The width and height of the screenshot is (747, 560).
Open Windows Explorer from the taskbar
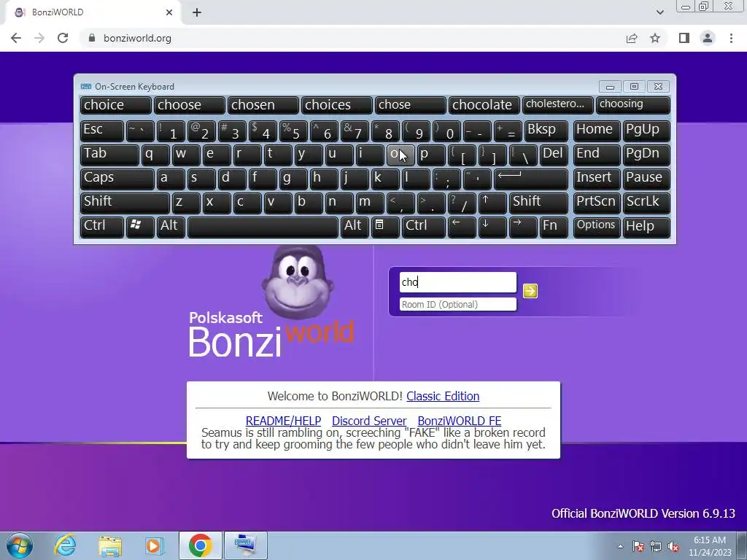pyautogui.click(x=110, y=545)
